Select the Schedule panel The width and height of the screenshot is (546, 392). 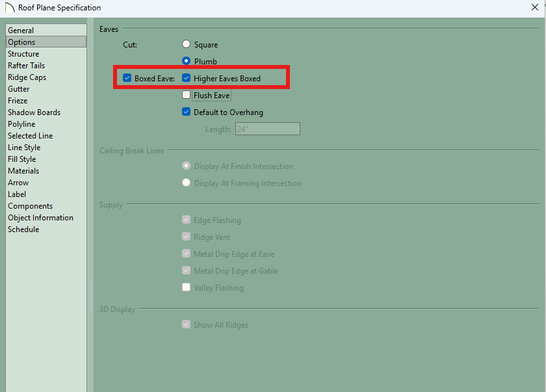pos(23,229)
